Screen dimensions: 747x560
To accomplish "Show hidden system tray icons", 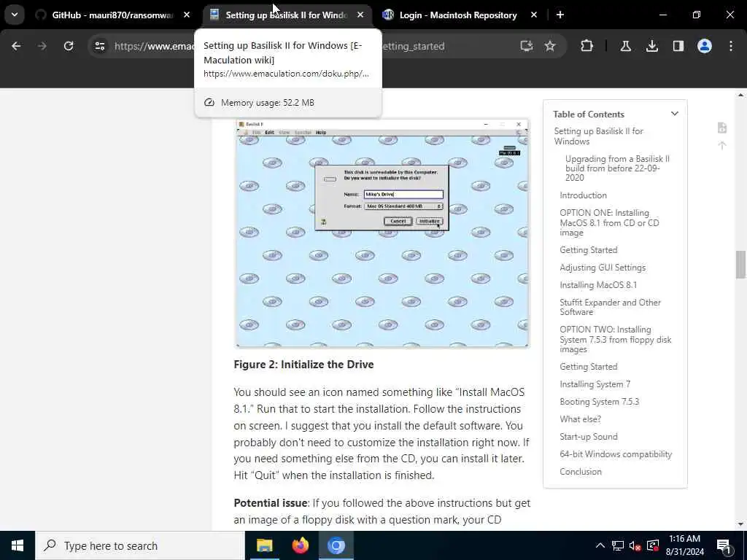I will [x=600, y=545].
